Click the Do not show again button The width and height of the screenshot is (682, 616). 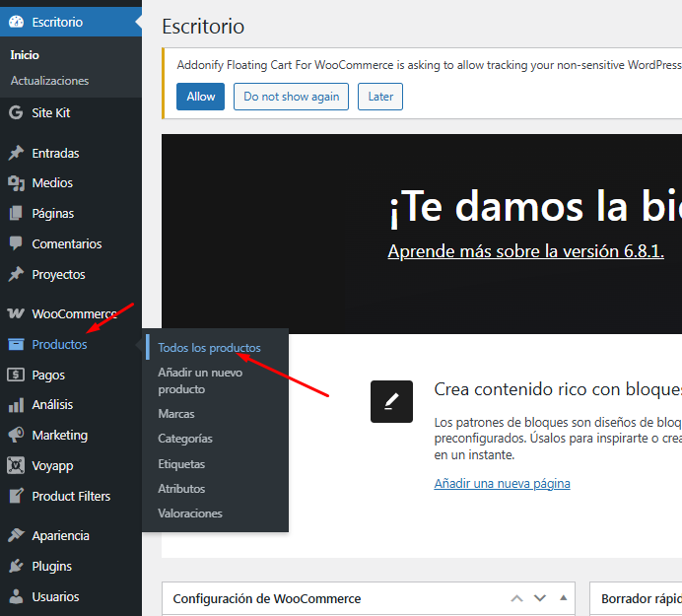291,97
